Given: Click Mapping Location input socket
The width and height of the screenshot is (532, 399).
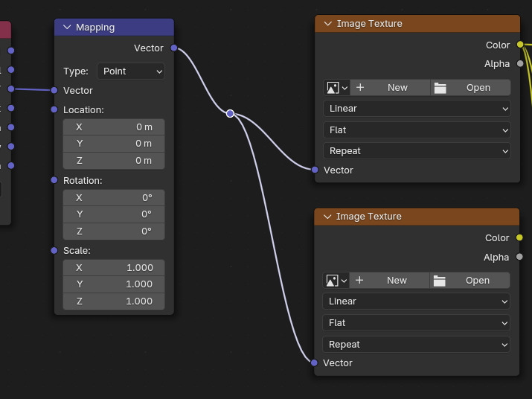Looking at the screenshot, I should click(54, 109).
